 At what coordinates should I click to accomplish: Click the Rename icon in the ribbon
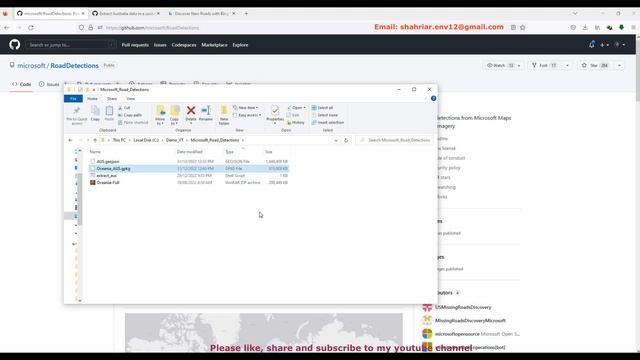[x=206, y=110]
